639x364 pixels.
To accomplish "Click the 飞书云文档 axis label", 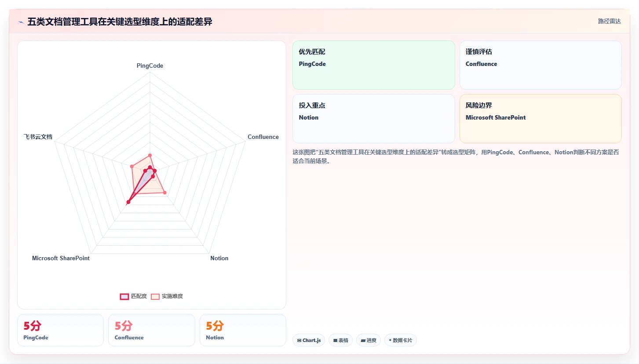I will [38, 137].
